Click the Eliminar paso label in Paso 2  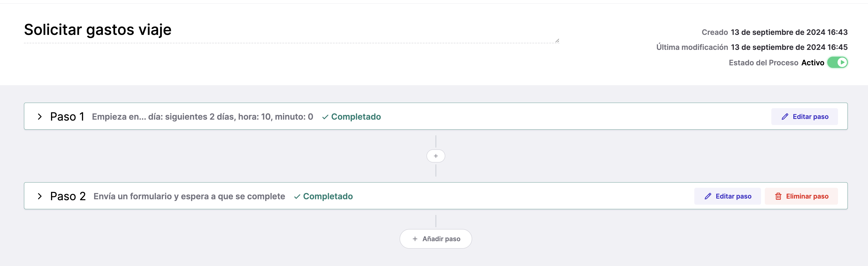coord(807,196)
